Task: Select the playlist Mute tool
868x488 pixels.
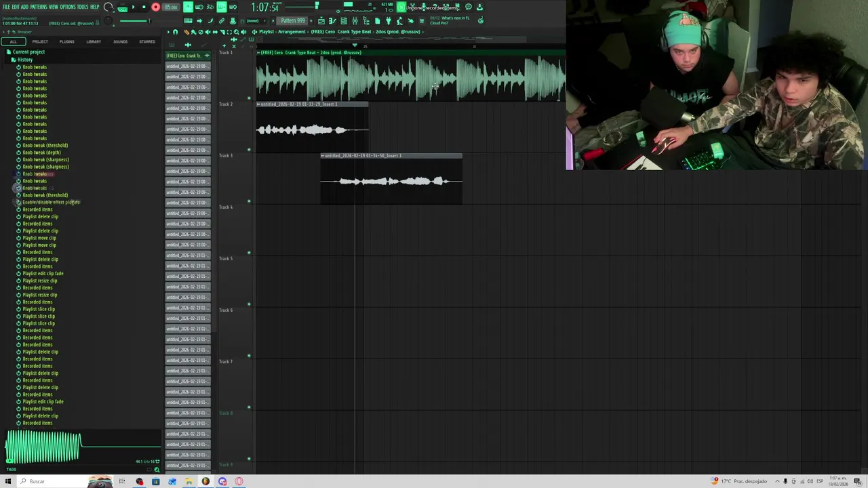Action: 208,32
